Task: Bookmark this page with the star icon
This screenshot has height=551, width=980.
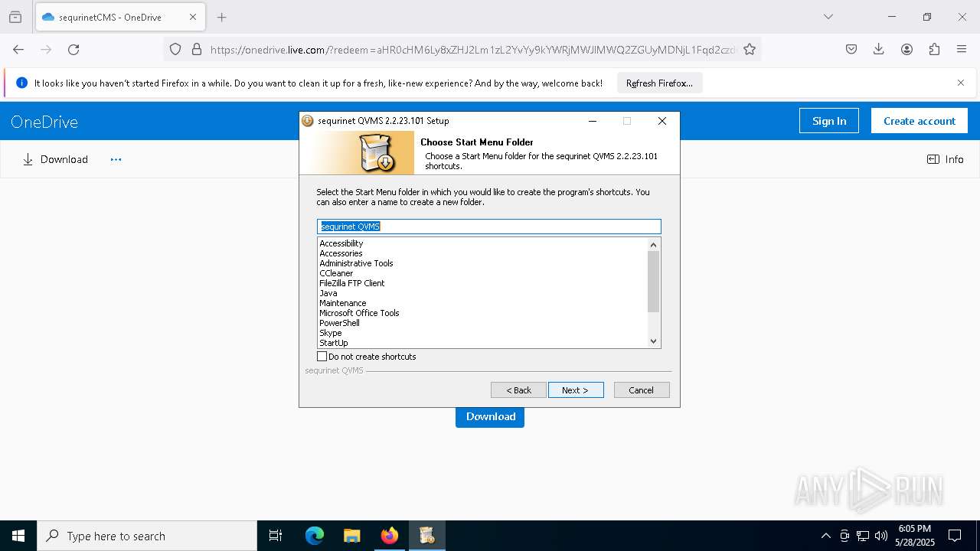Action: pyautogui.click(x=750, y=49)
